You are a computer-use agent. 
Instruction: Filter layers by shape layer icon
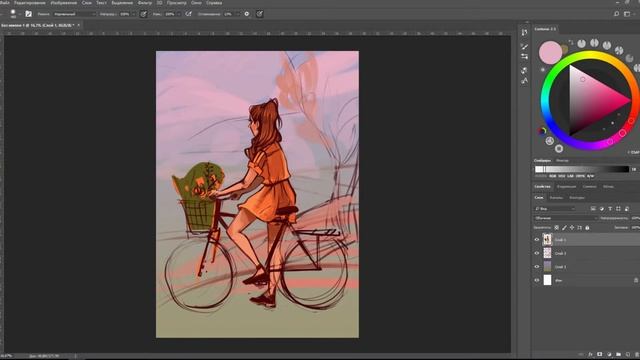click(618, 209)
